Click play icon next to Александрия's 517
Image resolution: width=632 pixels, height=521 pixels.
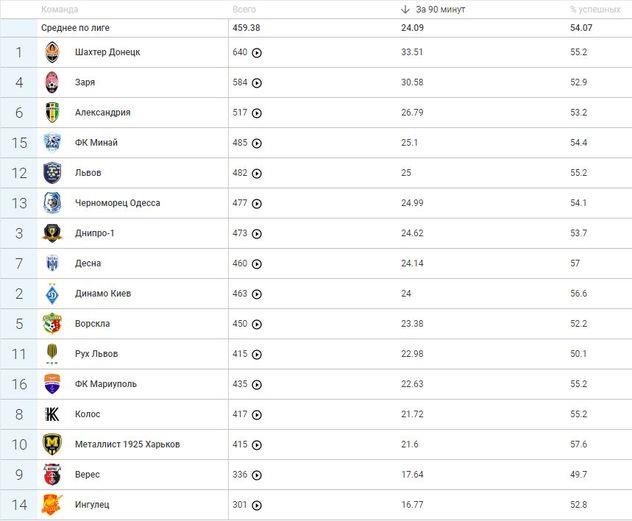[257, 113]
